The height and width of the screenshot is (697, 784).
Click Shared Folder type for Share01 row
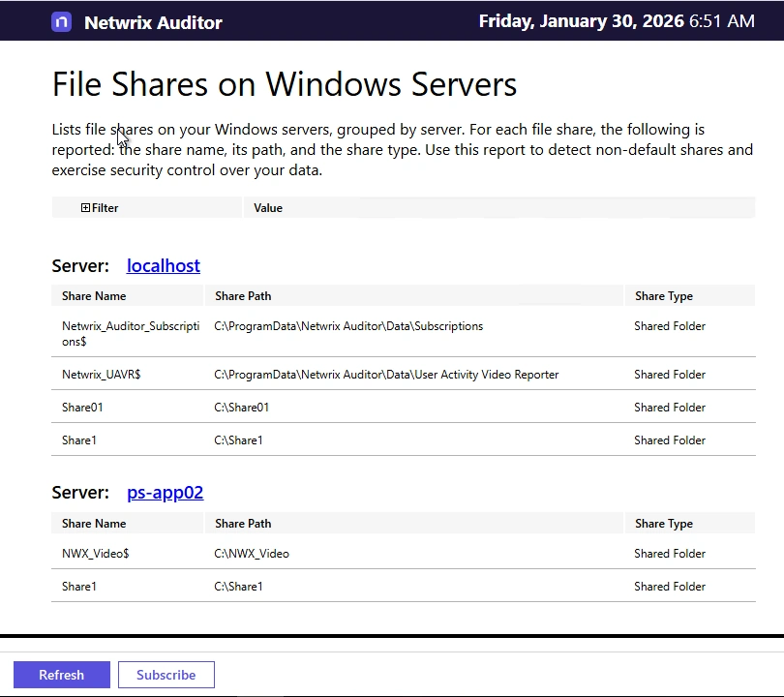pos(670,407)
